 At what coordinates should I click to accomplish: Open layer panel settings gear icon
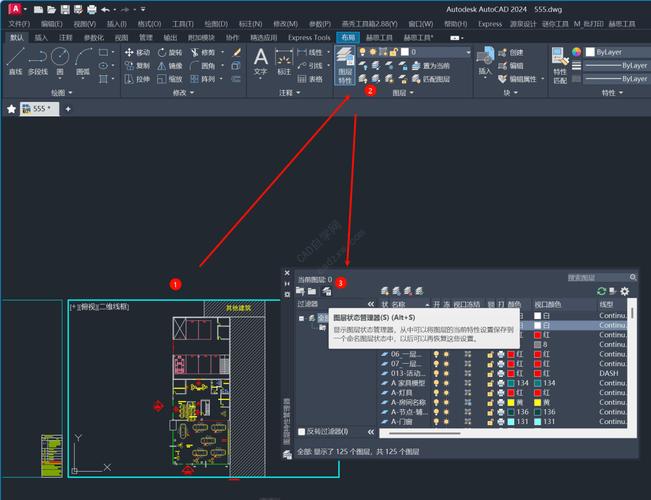[625, 291]
